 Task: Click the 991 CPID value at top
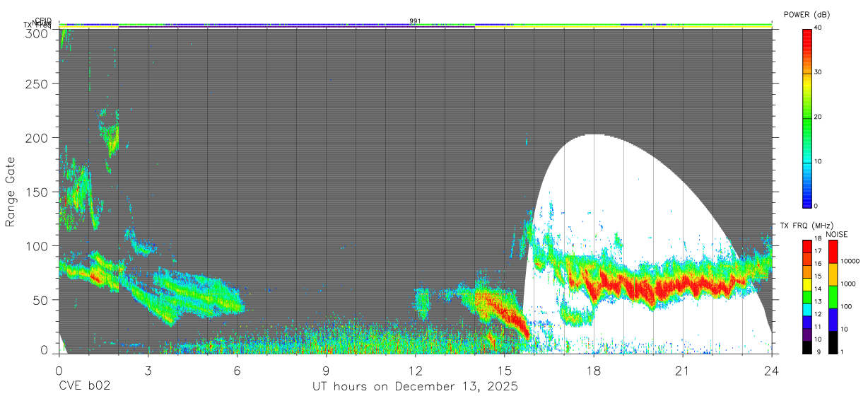416,21
